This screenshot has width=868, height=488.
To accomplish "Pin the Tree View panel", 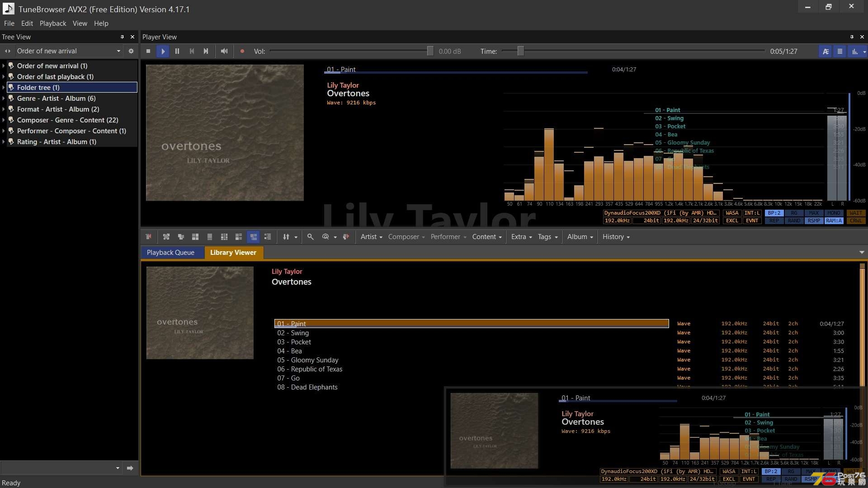I will (122, 37).
